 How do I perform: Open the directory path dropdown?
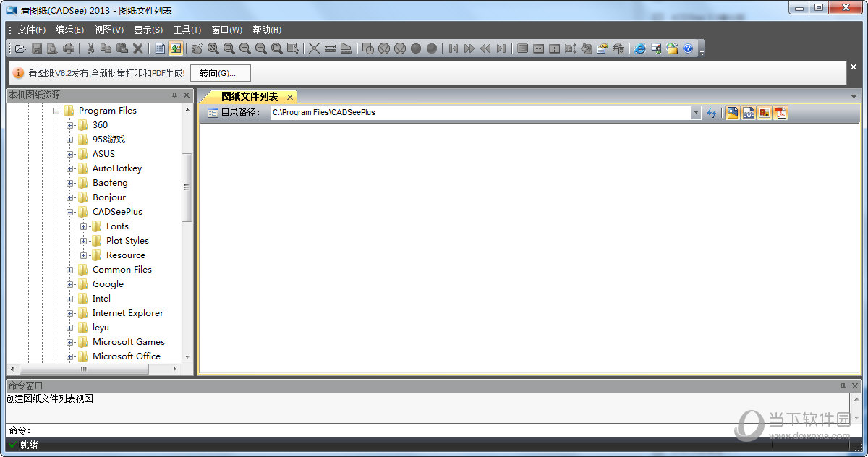tap(696, 113)
